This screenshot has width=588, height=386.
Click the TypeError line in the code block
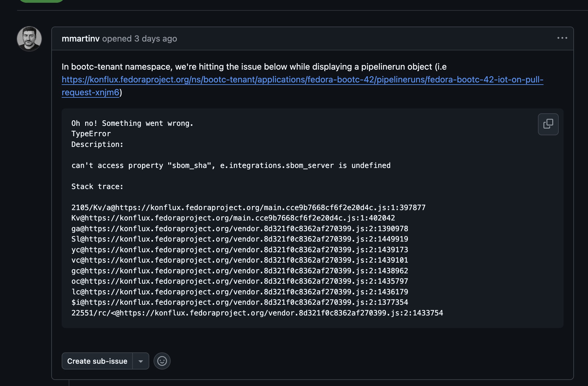pos(91,134)
